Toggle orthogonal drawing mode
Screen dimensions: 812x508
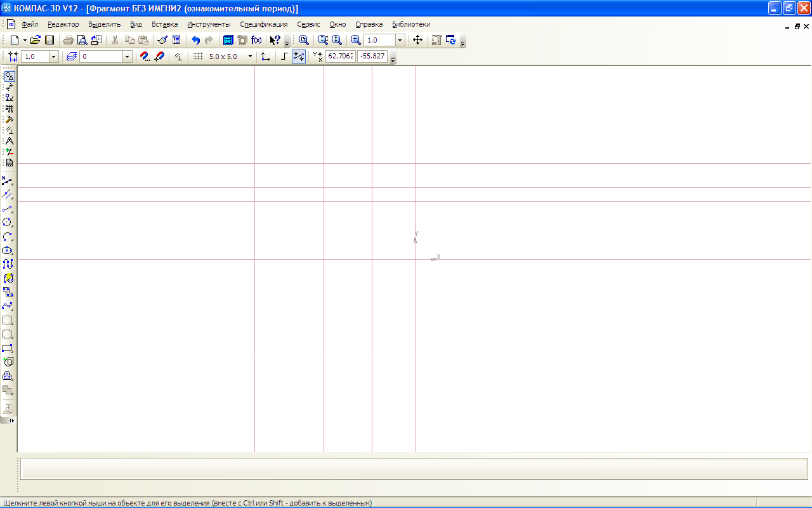tap(285, 57)
